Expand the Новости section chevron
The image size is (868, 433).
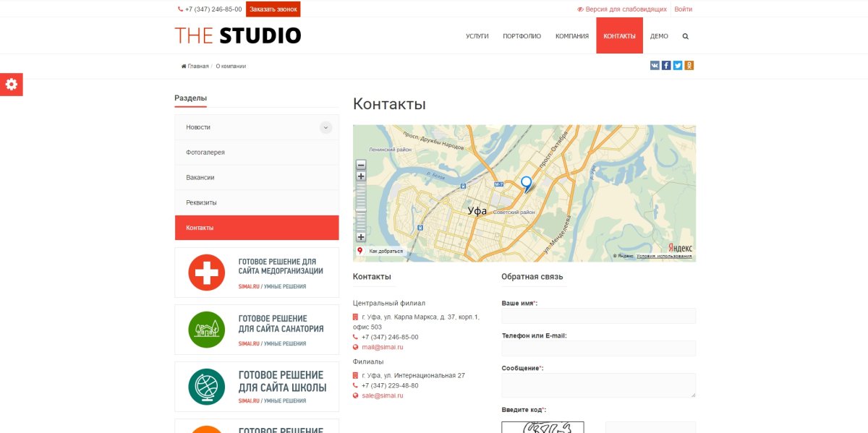[325, 127]
